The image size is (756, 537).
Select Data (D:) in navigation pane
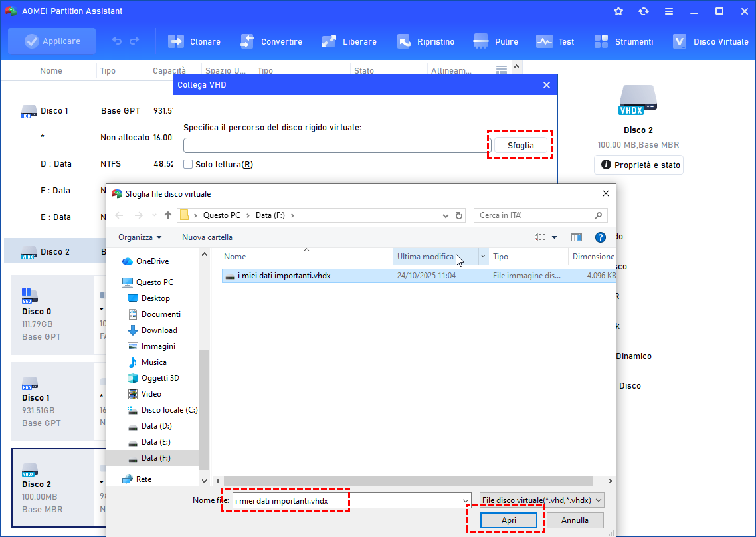(x=149, y=425)
